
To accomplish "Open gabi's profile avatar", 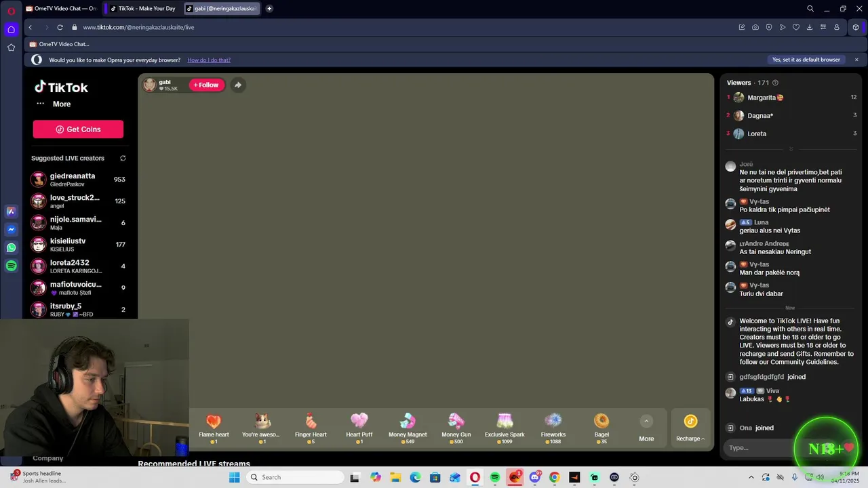I will click(150, 85).
